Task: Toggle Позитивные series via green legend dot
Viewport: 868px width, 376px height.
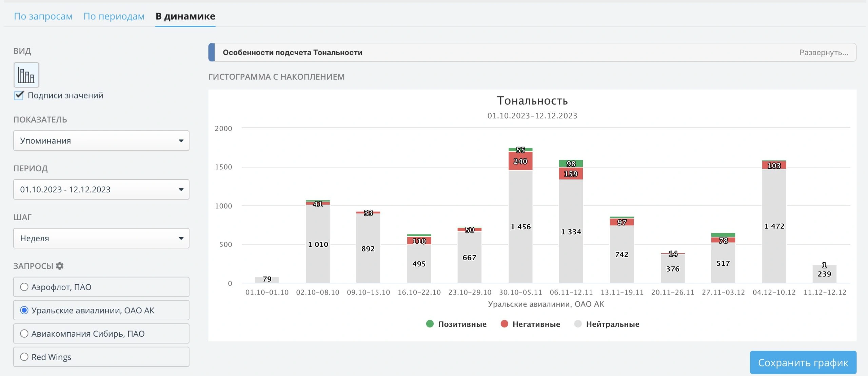Action: point(430,324)
